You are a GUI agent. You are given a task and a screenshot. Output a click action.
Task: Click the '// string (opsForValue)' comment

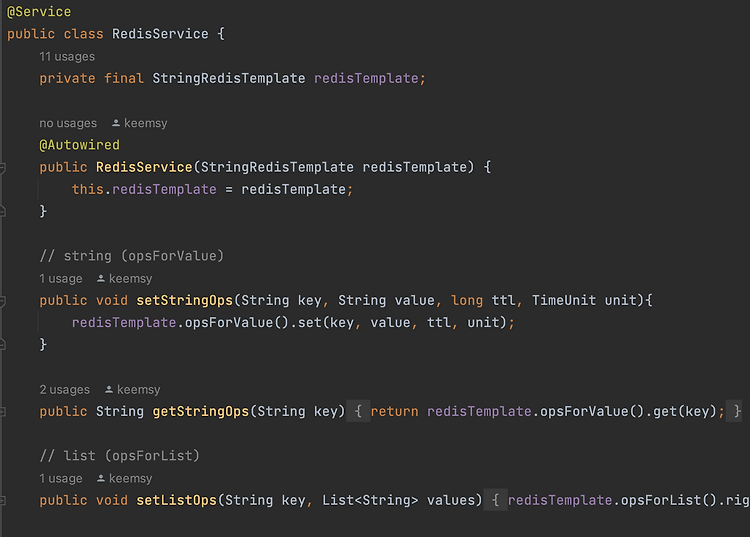[x=132, y=256]
